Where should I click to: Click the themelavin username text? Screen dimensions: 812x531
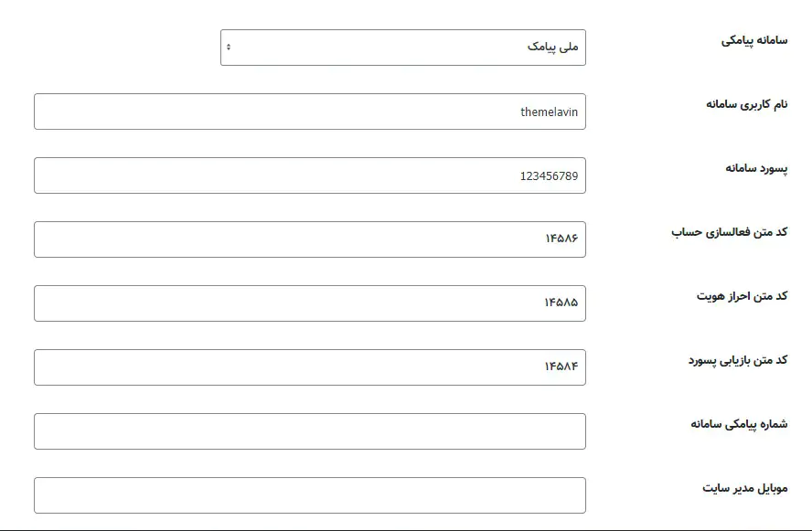549,112
